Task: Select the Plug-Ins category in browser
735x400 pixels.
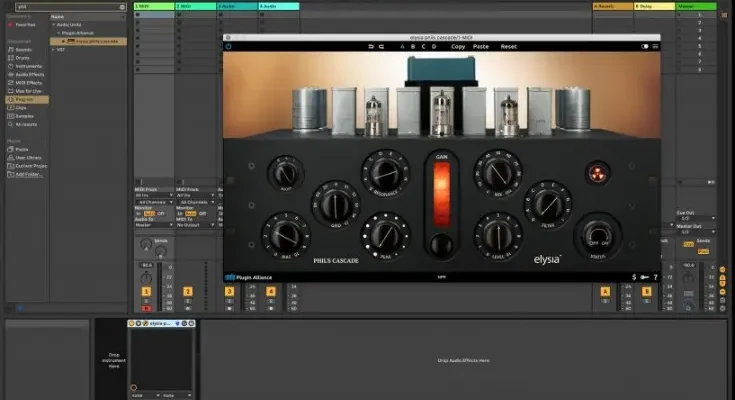Action: coord(26,99)
